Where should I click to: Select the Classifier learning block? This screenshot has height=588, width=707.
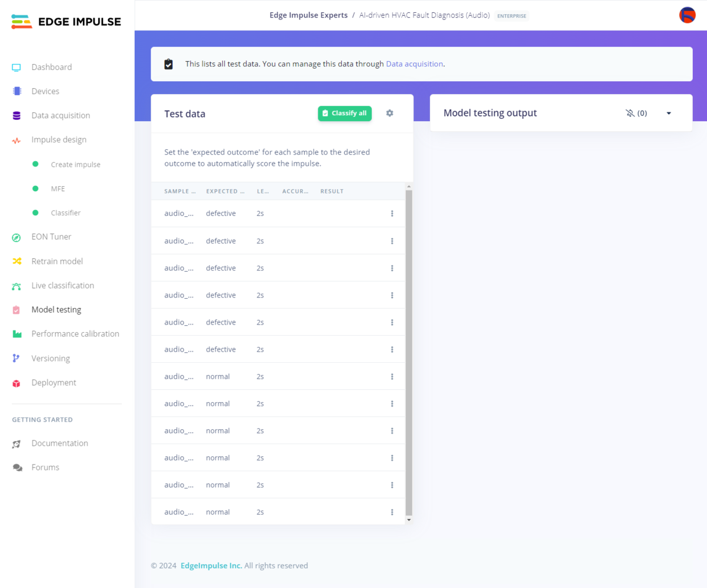(65, 213)
